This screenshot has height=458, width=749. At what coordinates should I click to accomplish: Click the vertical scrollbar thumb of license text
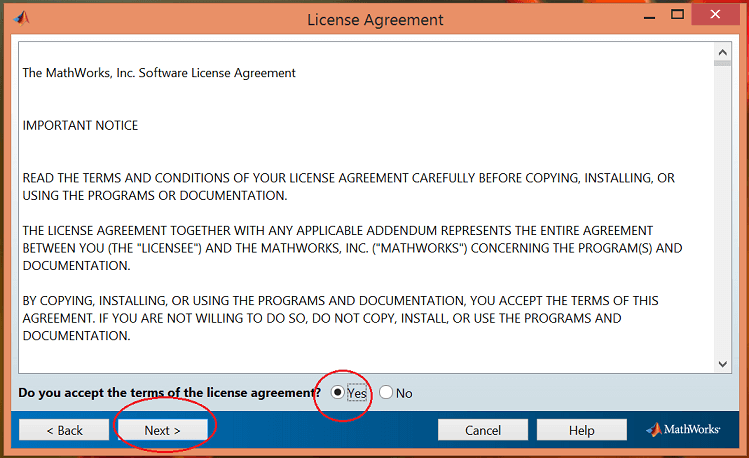723,63
